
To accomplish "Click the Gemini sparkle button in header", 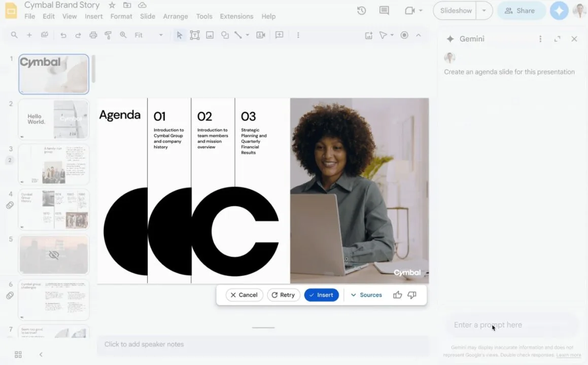I will pyautogui.click(x=559, y=11).
